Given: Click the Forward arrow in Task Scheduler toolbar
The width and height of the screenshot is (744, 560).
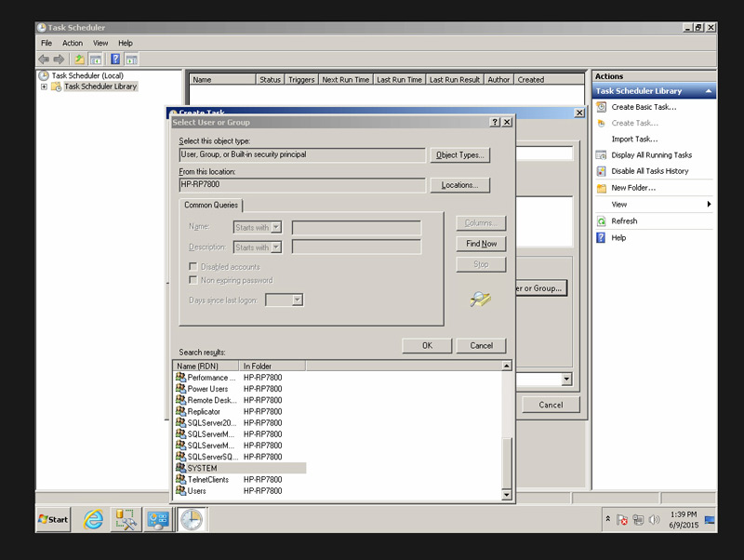Looking at the screenshot, I should [59, 60].
